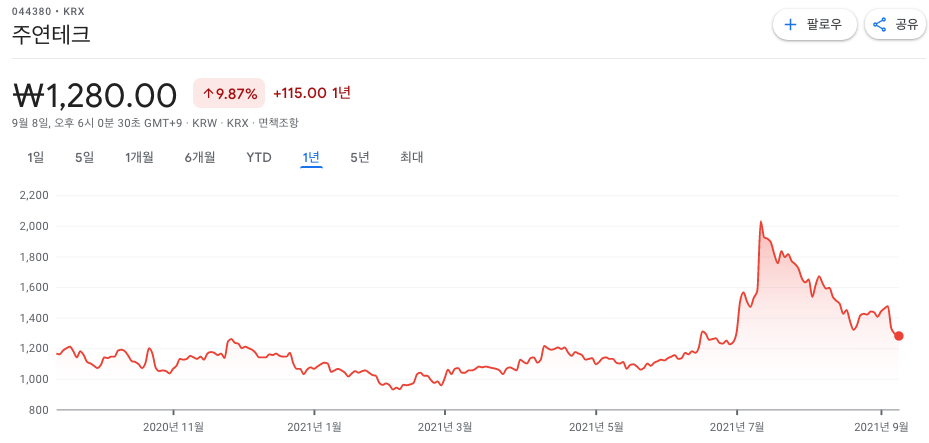Select the 1년 range tab
Image resolution: width=929 pixels, height=443 pixels.
pyautogui.click(x=311, y=158)
